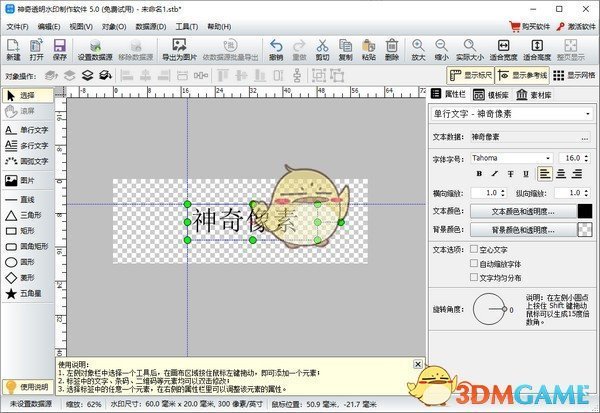This screenshot has height=413, width=600.
Task: Open the Tahoma font dropdown
Action: [x=512, y=158]
